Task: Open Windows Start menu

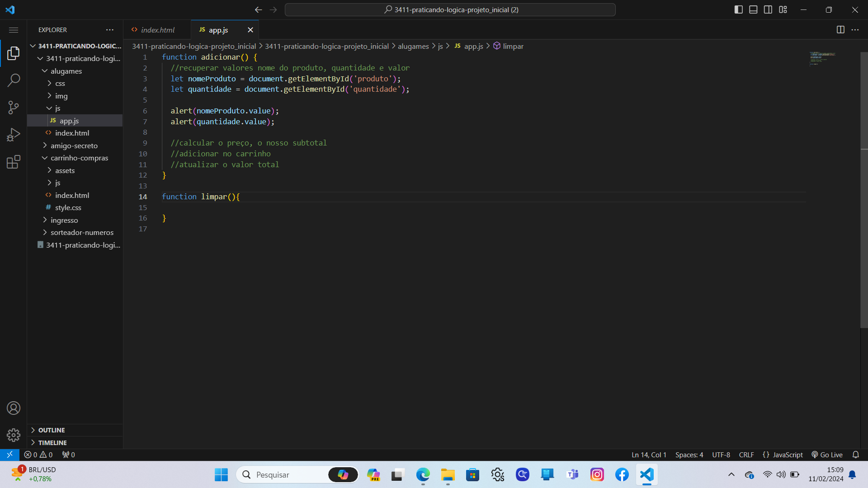Action: click(x=221, y=474)
